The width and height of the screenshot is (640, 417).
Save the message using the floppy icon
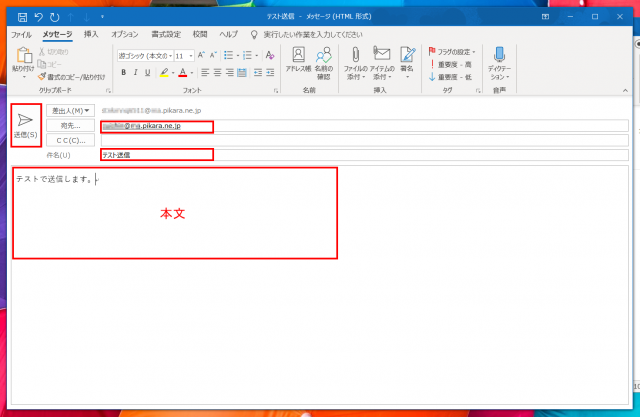pos(22,17)
